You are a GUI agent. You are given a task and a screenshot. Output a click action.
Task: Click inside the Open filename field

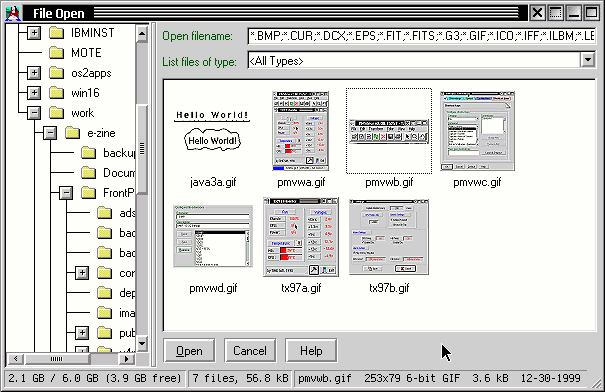pos(422,36)
